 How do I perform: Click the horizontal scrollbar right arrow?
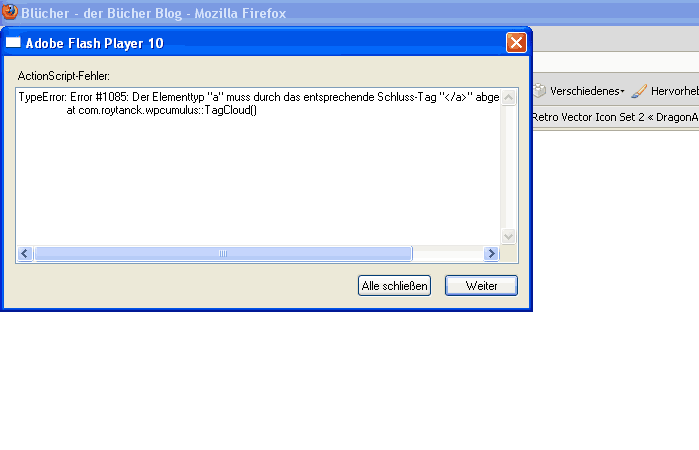pyautogui.click(x=491, y=254)
